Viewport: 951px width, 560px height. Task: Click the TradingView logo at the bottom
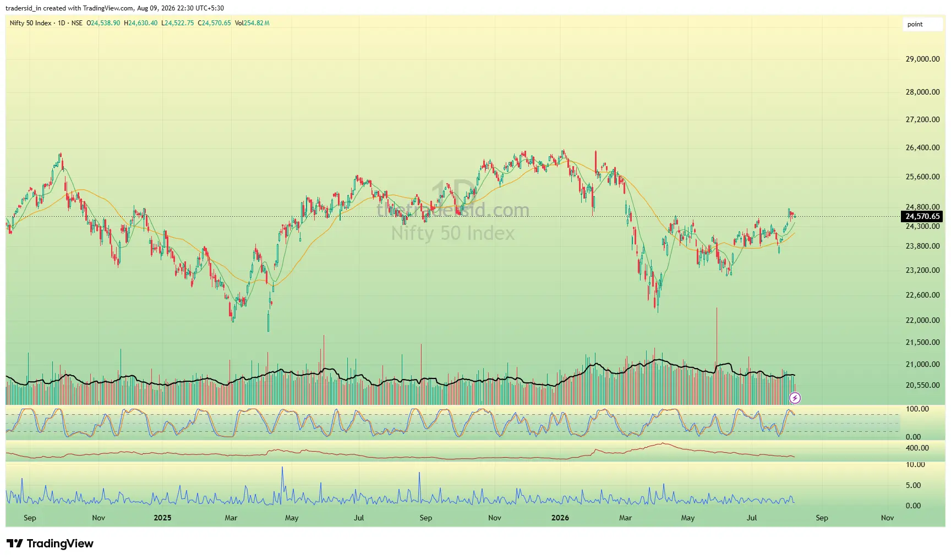50,543
